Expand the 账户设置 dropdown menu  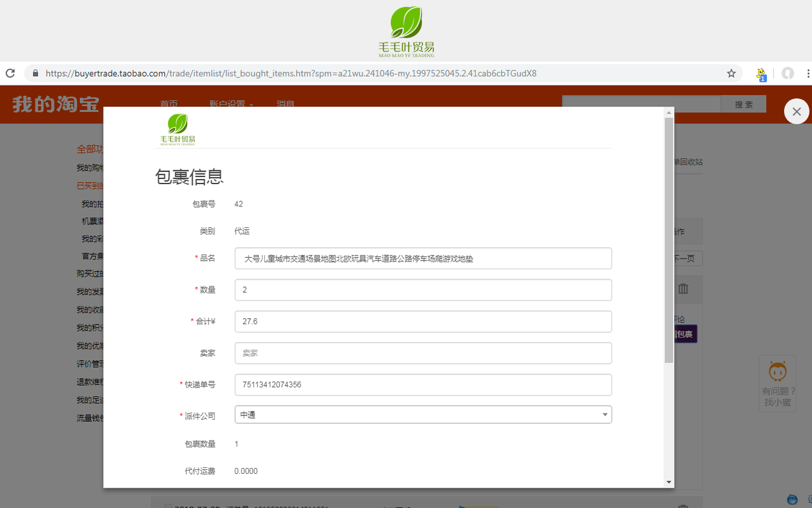click(230, 104)
